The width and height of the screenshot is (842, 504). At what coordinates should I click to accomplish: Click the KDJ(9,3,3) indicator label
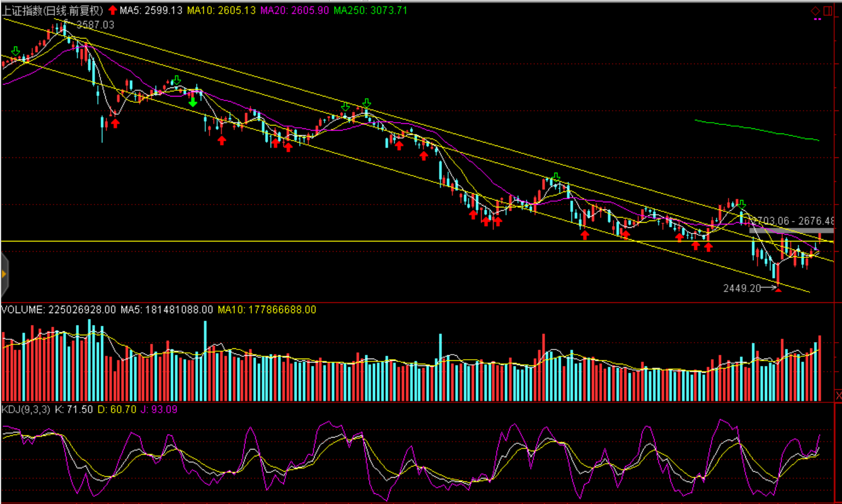coord(26,409)
